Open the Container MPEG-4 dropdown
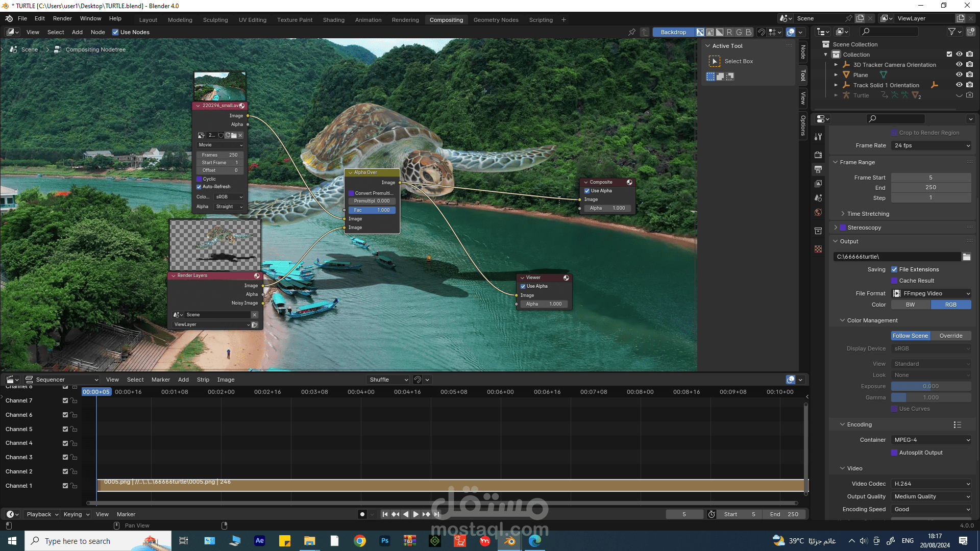Viewport: 980px width, 551px height. tap(932, 440)
